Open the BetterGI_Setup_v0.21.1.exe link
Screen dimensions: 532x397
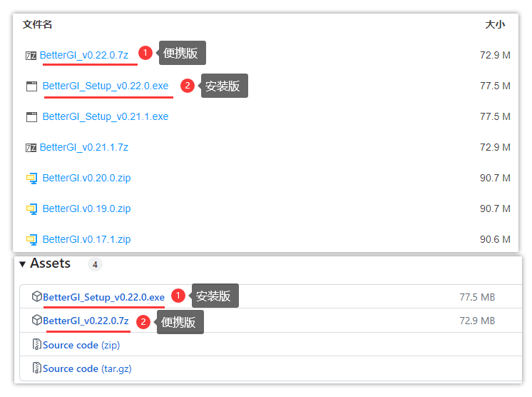(106, 116)
